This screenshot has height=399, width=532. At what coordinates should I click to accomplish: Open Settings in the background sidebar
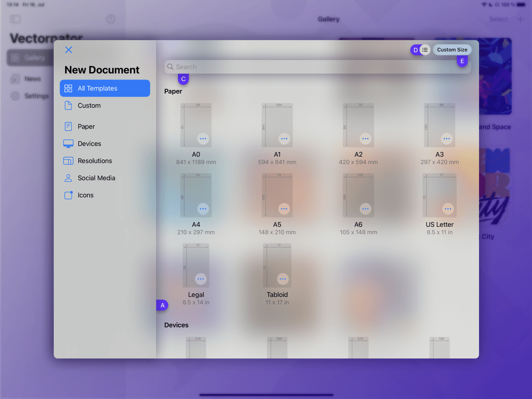pos(30,96)
